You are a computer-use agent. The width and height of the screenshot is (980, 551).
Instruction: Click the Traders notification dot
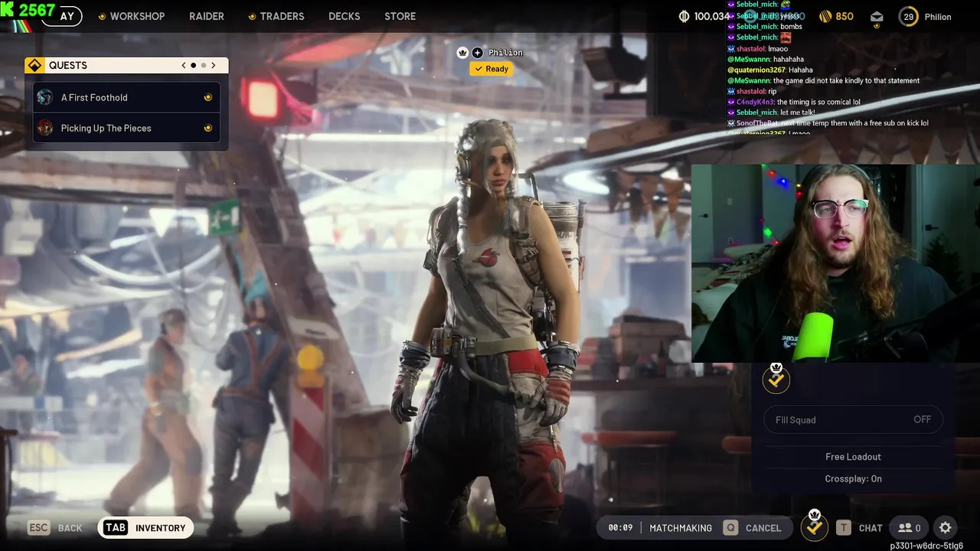[252, 17]
